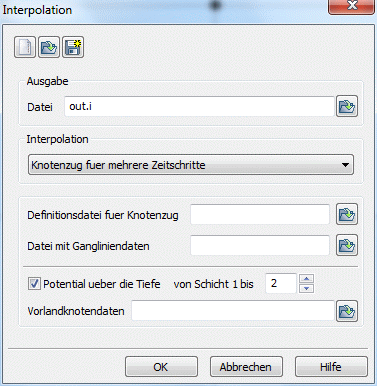
Task: Focus the Definitionsdatei fuer Knotenzug text field
Action: click(260, 214)
